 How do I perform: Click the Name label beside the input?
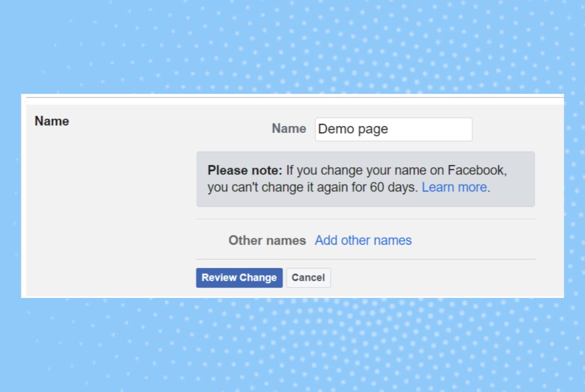point(289,129)
